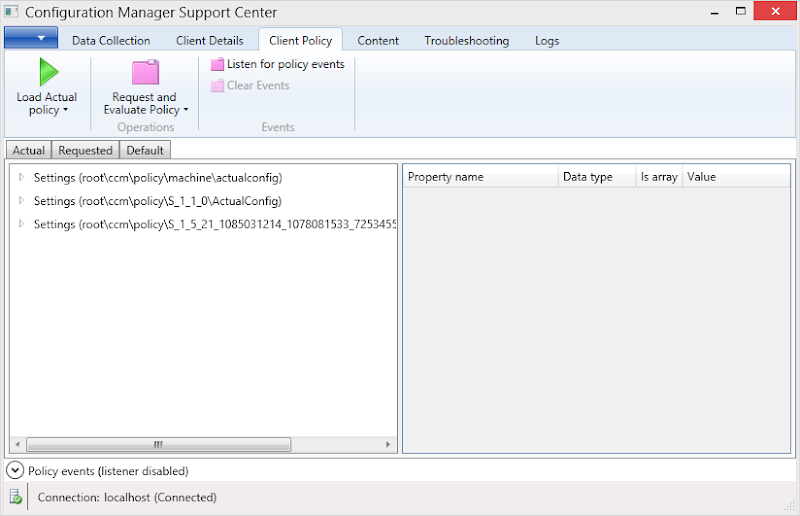Sort by Data type column header
Viewport: 800px width, 516px height.
point(597,177)
